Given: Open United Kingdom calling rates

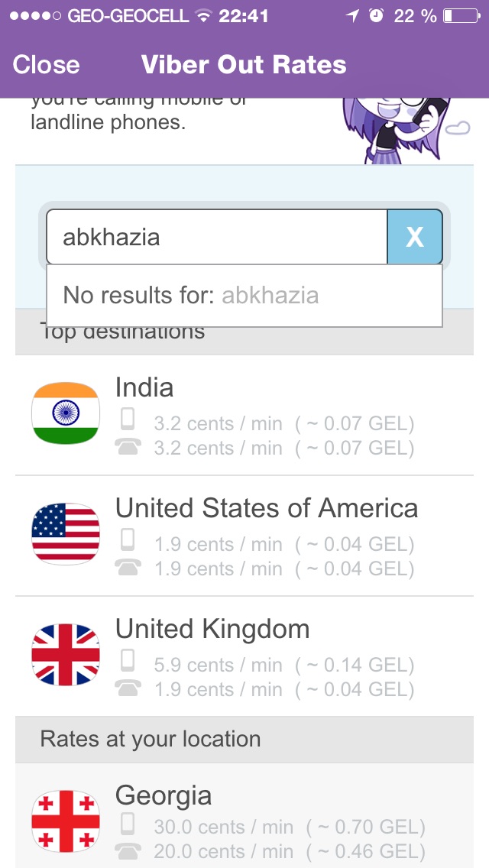Looking at the screenshot, I should (x=212, y=630).
